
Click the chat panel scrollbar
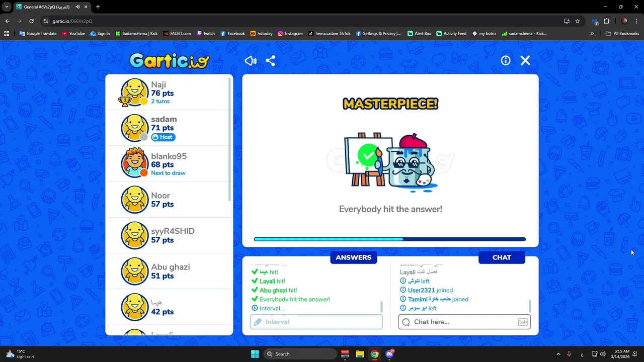[529, 306]
